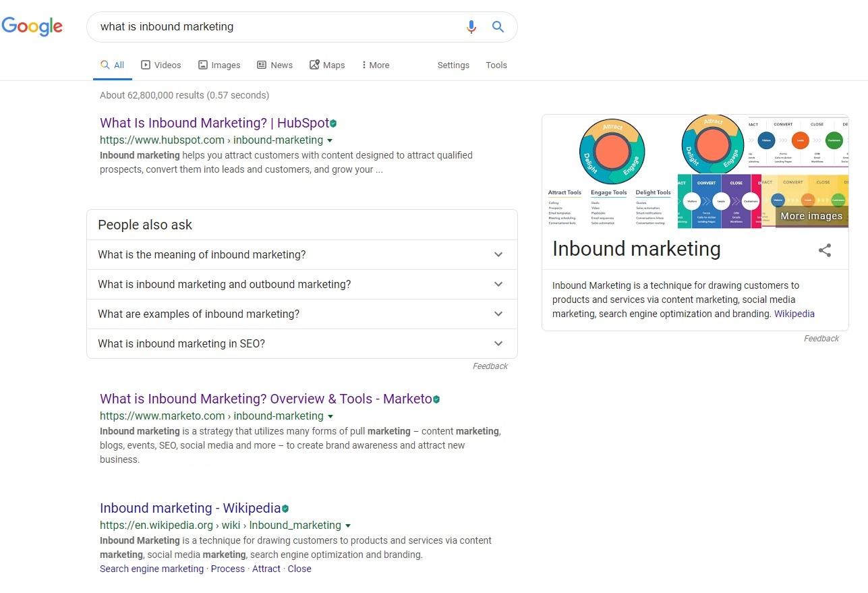This screenshot has height=593, width=868.
Task: Open 'What Is Inbound Marketing? | HubSpot' result
Action: click(214, 123)
